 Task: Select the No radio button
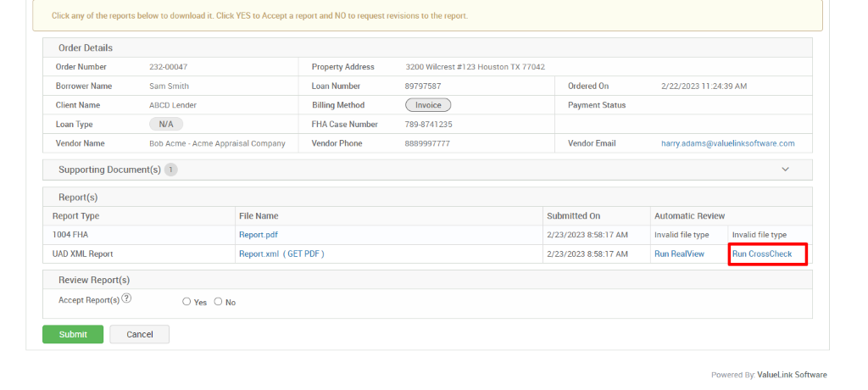pyautogui.click(x=218, y=302)
